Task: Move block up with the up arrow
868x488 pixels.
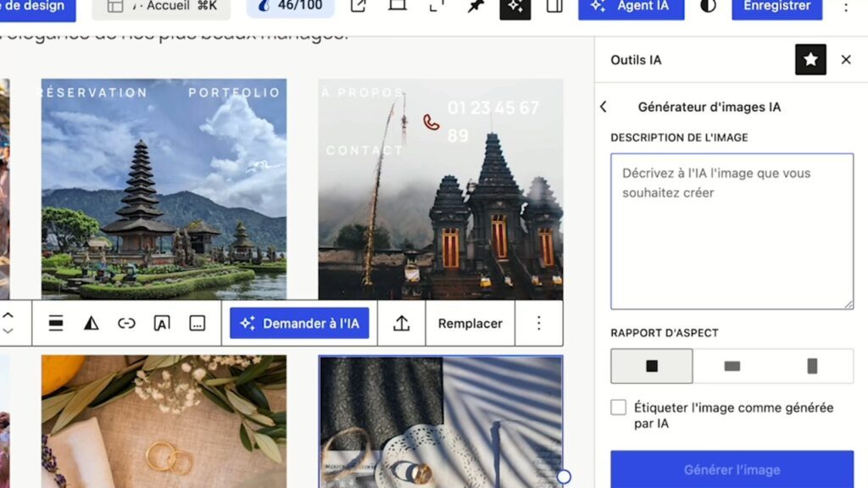Action: pos(8,315)
